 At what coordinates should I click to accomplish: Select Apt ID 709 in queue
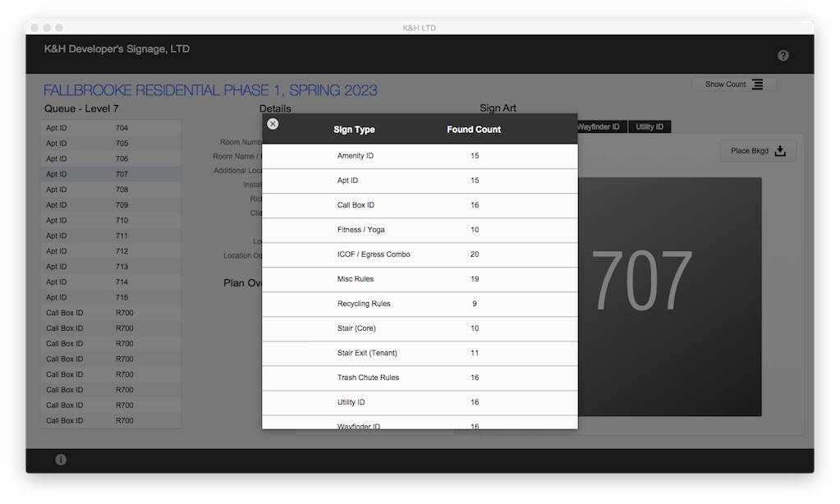(111, 205)
